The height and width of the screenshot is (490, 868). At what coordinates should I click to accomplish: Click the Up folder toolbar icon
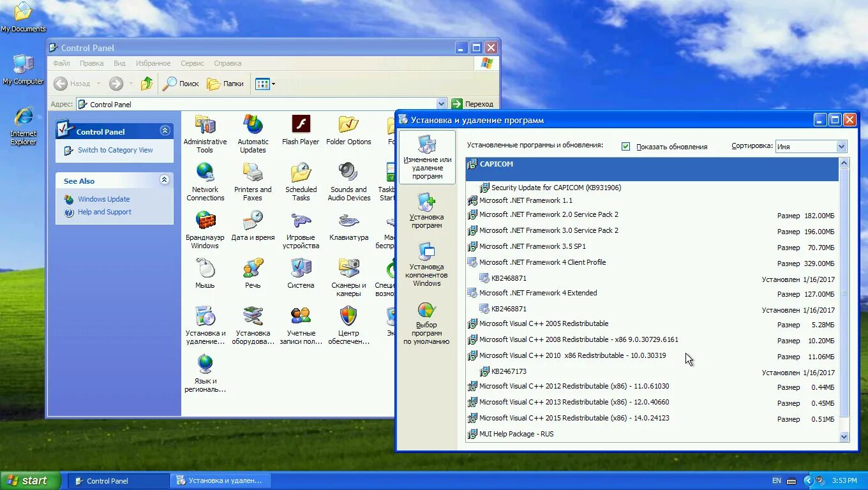point(147,83)
